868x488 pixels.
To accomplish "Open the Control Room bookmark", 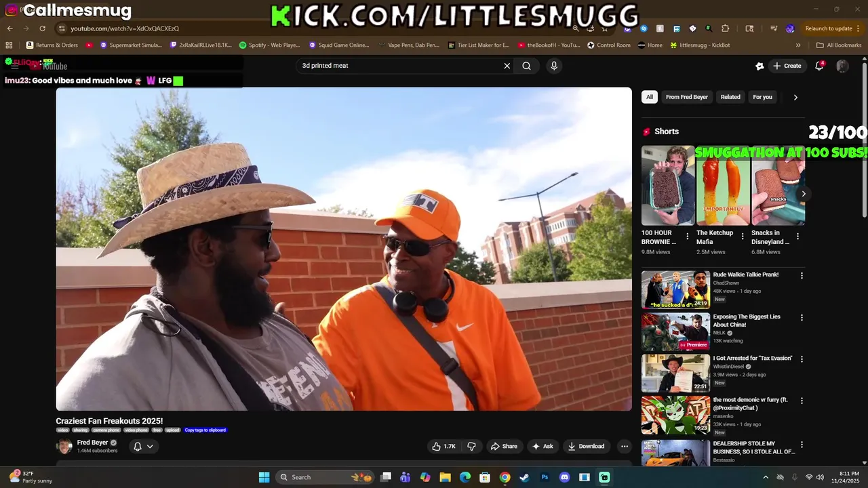I will click(x=609, y=45).
